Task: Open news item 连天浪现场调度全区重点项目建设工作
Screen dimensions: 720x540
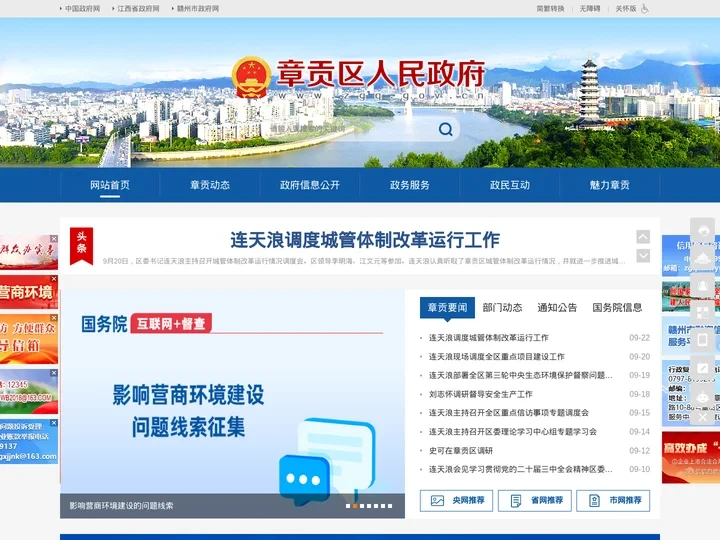Action: click(x=496, y=357)
